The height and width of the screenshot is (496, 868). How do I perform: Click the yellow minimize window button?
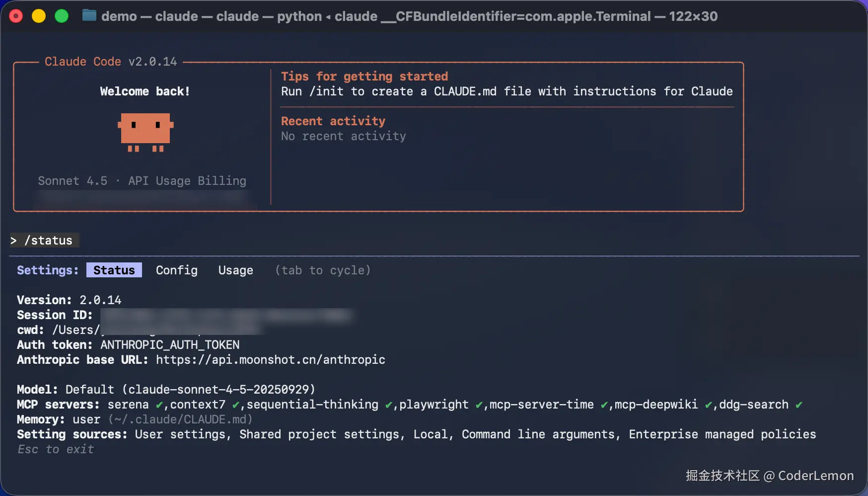tap(39, 16)
